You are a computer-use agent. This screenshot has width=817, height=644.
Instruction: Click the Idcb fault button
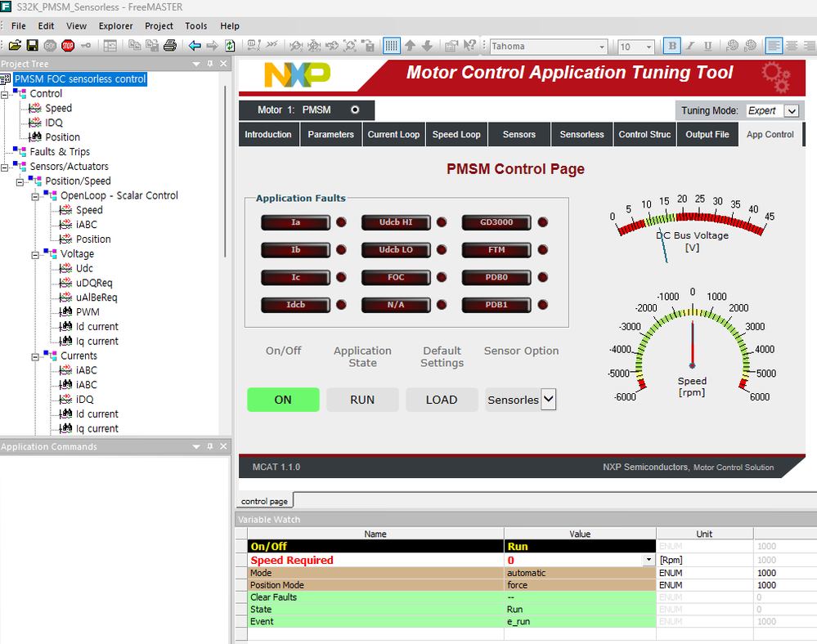tap(295, 305)
